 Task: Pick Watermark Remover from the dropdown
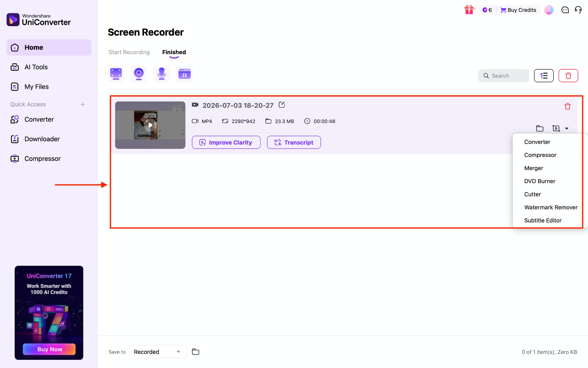point(551,207)
